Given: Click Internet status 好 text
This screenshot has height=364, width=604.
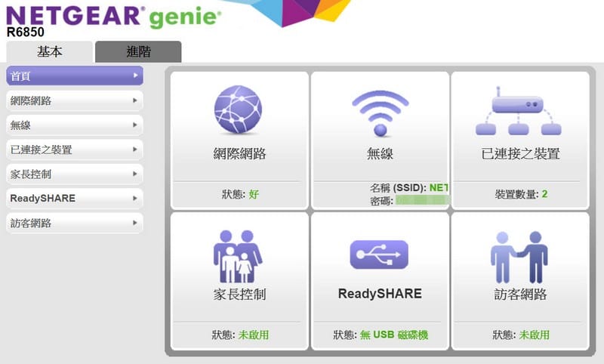Looking at the screenshot, I should pyautogui.click(x=254, y=194).
